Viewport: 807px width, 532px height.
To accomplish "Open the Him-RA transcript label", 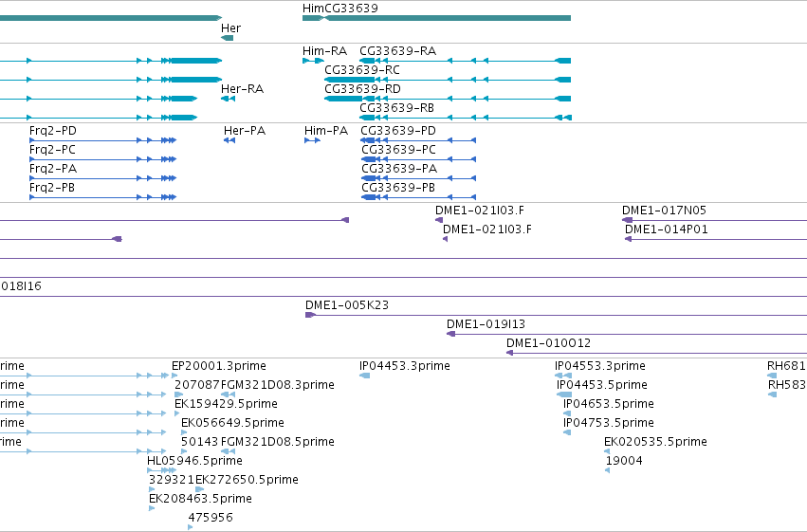I will 324,51.
